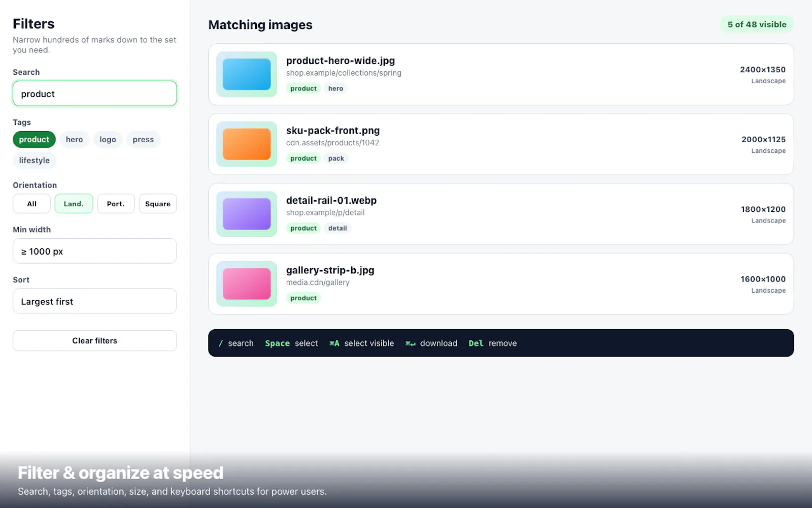Click the 'pack' tag on sku-pack-front.png

point(336,158)
